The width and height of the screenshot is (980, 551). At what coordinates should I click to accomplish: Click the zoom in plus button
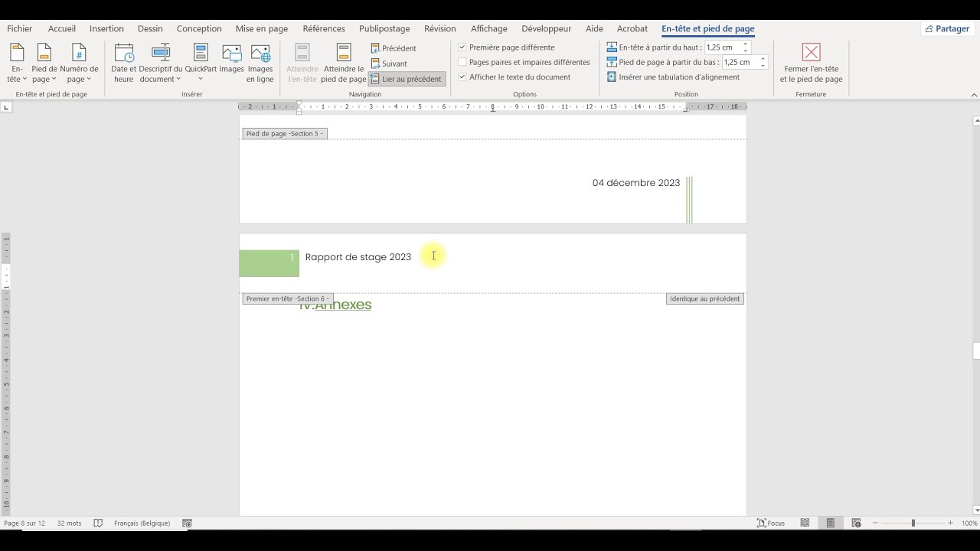(951, 523)
